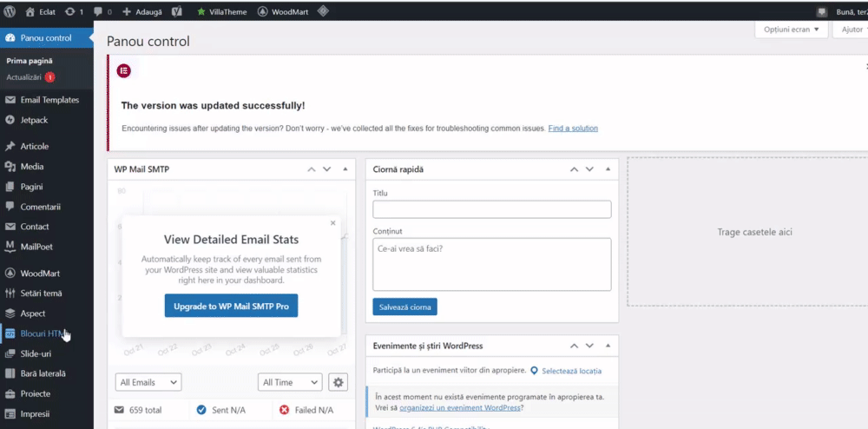Collapse the Ciornă rapidă widget
This screenshot has width=868, height=429.
pos(608,169)
